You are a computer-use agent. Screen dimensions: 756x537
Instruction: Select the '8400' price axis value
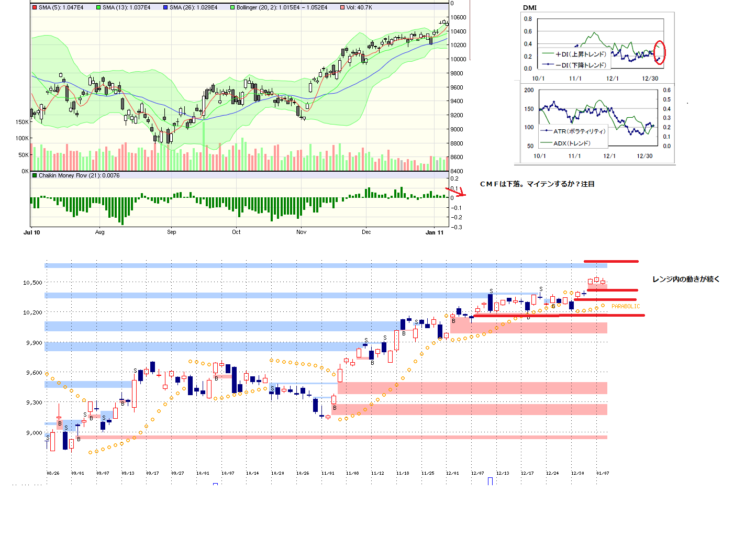point(457,171)
